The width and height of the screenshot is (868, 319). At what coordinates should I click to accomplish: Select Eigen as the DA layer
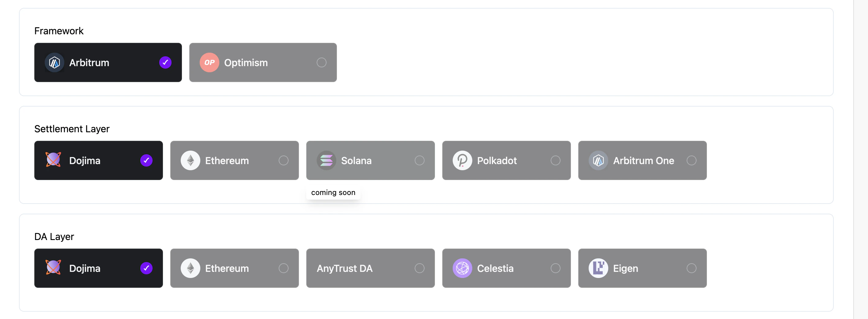642,268
